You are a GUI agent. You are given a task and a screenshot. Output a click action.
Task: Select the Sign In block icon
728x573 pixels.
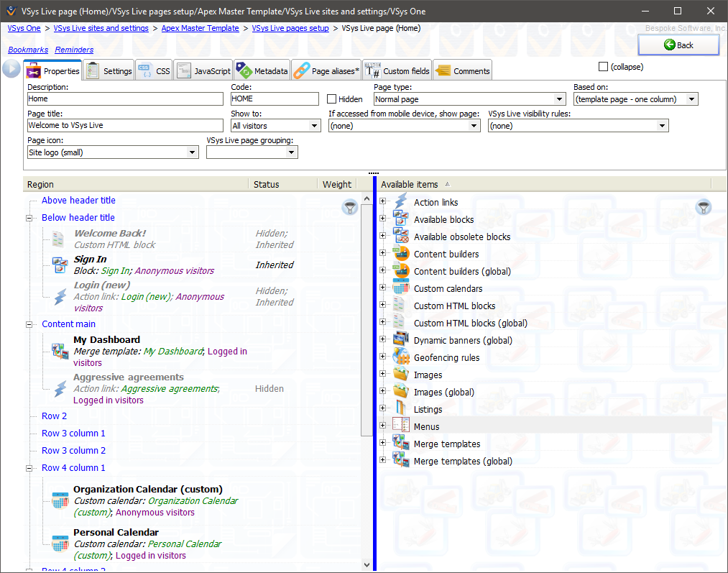60,265
